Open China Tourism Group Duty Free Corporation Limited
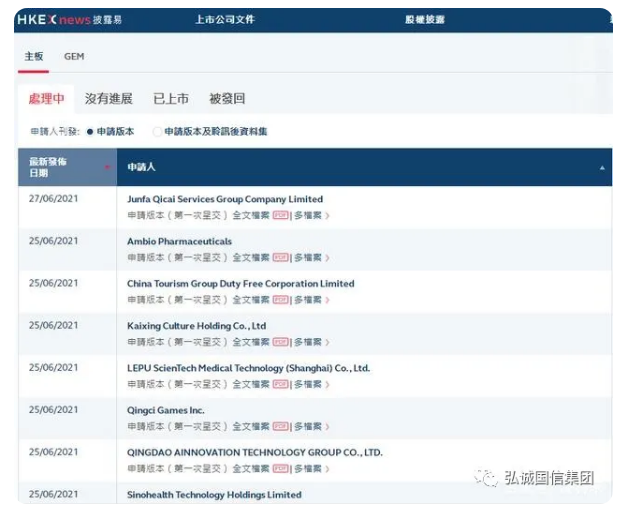Image resolution: width=626 pixels, height=519 pixels. point(240,284)
